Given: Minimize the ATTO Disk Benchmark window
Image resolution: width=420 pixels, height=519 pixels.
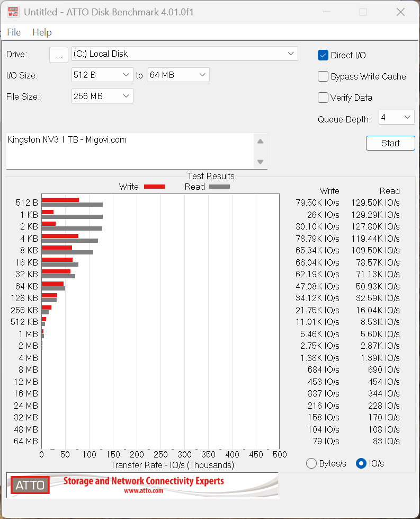Looking at the screenshot, I should point(326,12).
